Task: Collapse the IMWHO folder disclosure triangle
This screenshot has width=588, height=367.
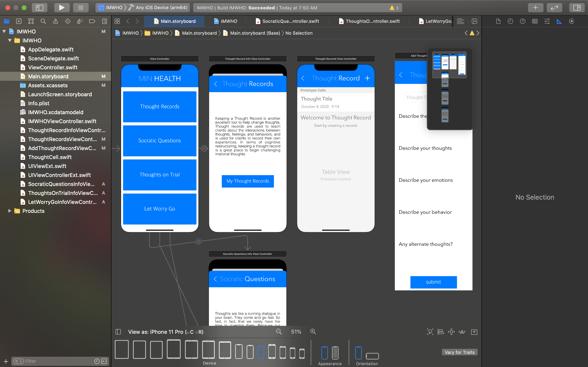Action: (10, 41)
